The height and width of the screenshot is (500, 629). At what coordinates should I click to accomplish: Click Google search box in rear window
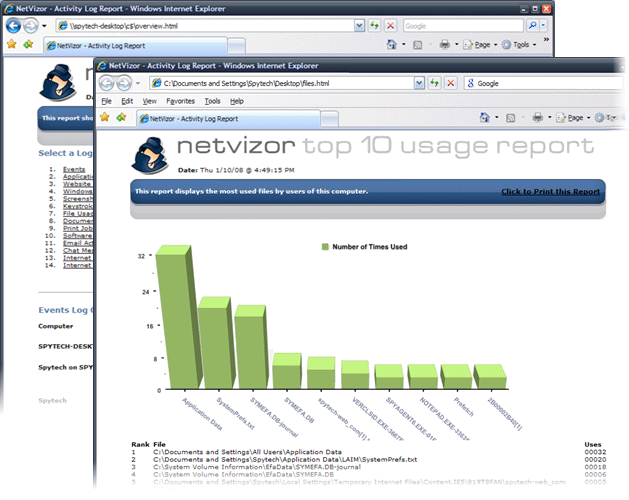click(x=463, y=26)
